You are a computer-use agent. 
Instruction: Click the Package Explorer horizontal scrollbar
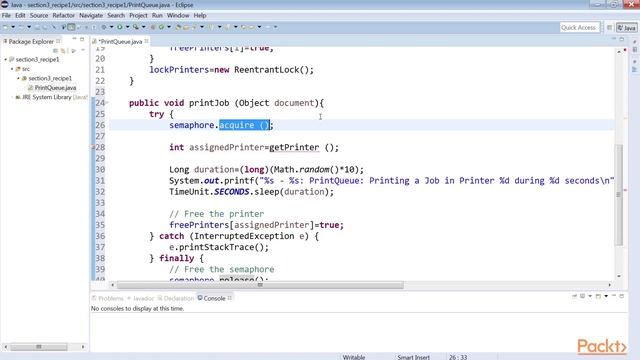tap(39, 347)
